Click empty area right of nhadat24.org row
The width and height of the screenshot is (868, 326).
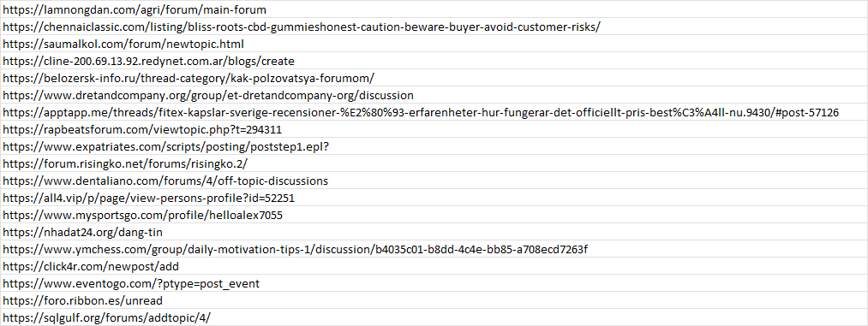point(515,232)
